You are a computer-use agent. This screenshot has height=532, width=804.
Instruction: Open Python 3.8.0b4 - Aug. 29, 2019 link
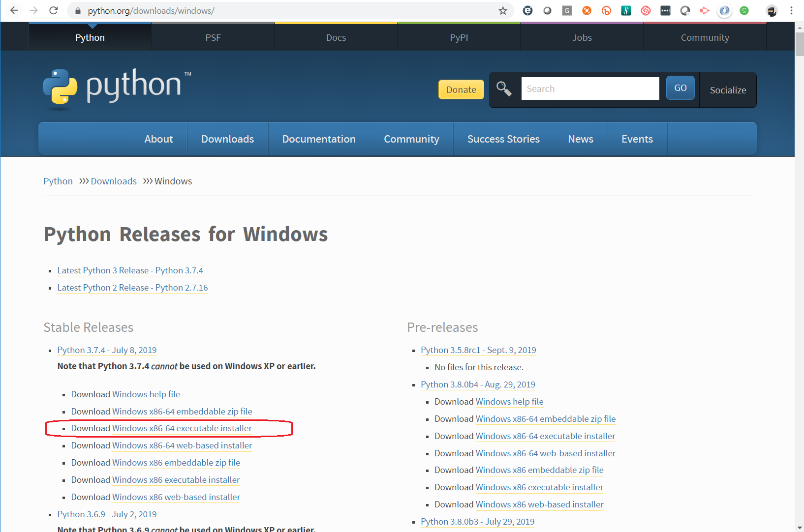(478, 384)
